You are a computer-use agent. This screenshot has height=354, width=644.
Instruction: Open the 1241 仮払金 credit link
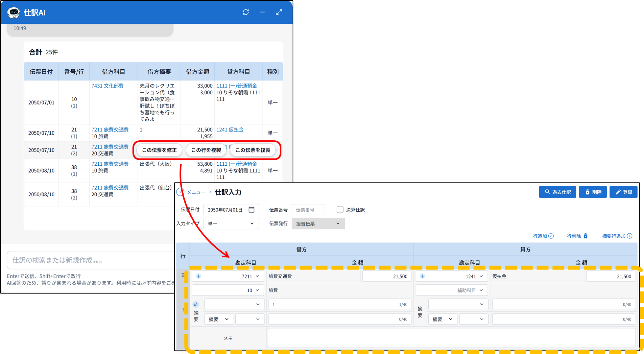[230, 130]
